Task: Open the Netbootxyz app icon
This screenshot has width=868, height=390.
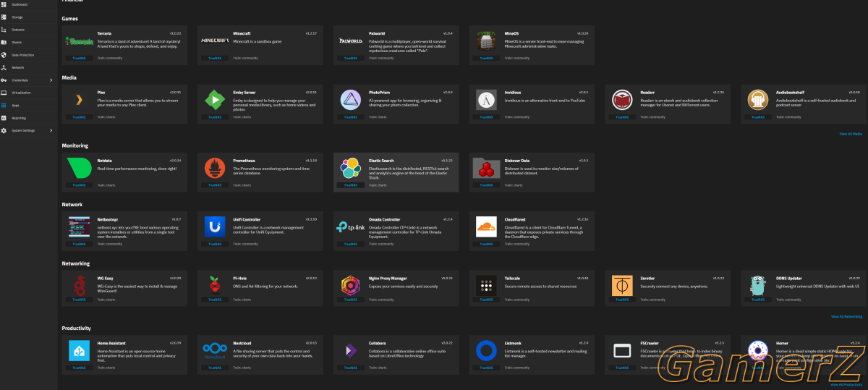Action: click(79, 227)
